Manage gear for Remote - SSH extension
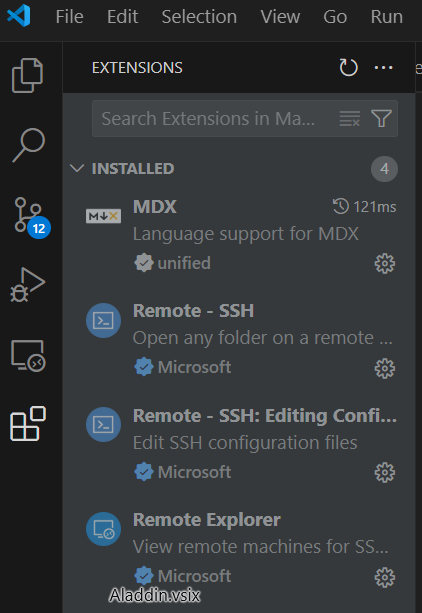 point(385,368)
